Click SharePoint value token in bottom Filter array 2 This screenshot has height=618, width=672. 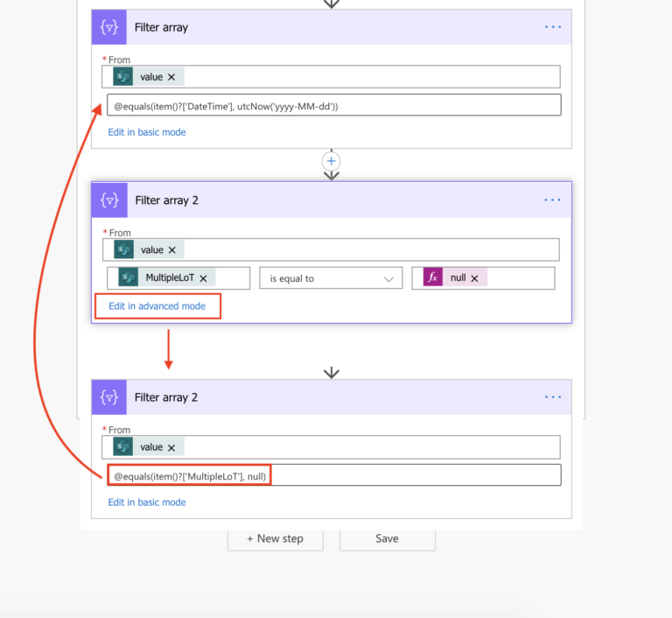[148, 447]
